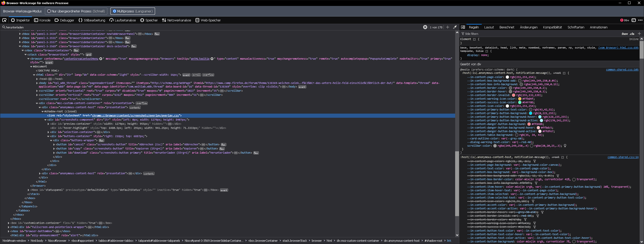Open the toolbox three-dots options menu
Viewport: 644px width, 244px height.
(x=640, y=20)
